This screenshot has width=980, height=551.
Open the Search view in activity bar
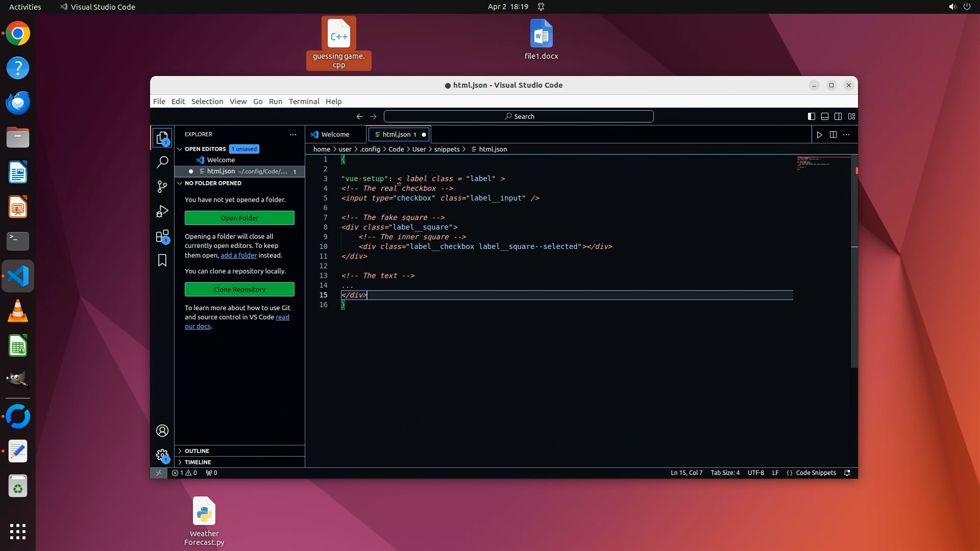pos(162,162)
